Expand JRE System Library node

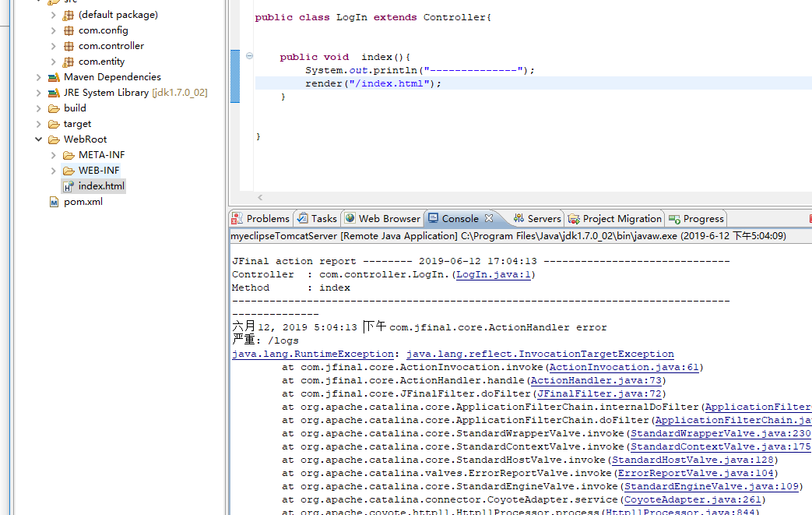click(38, 93)
